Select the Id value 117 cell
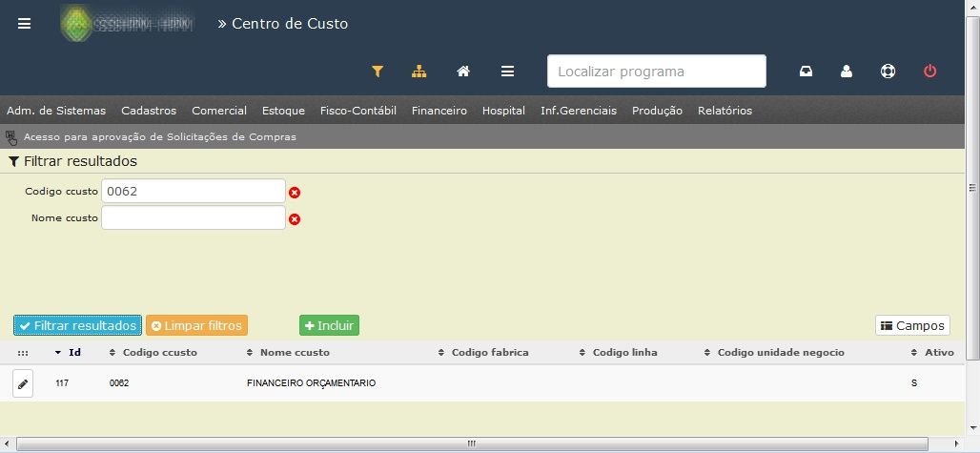Viewport: 980px width, 453px height. click(62, 383)
